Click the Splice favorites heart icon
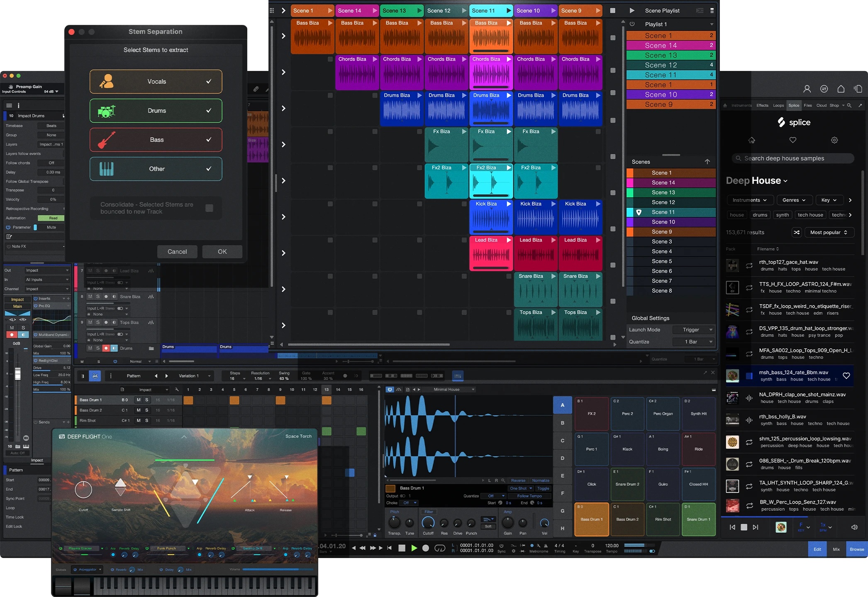This screenshot has height=597, width=868. 793,140
